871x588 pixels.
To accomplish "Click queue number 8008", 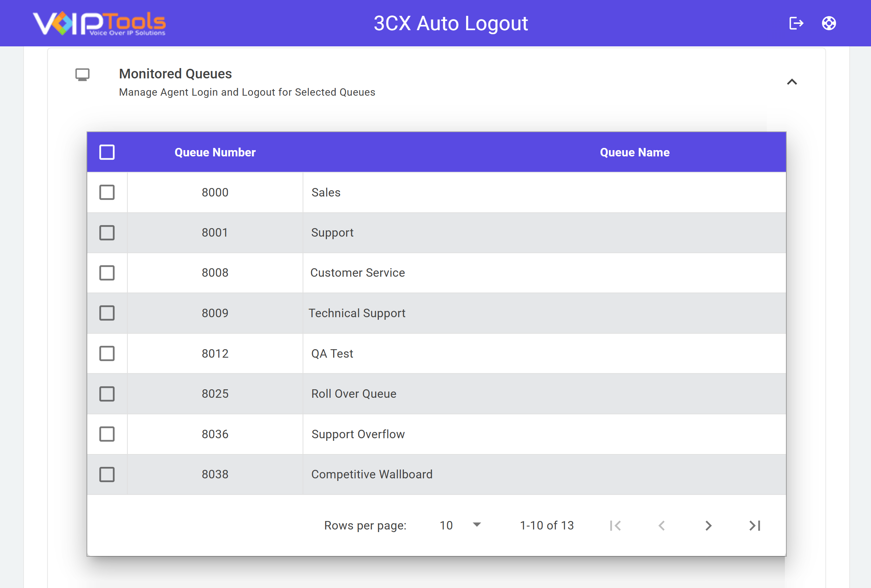I will click(x=215, y=273).
